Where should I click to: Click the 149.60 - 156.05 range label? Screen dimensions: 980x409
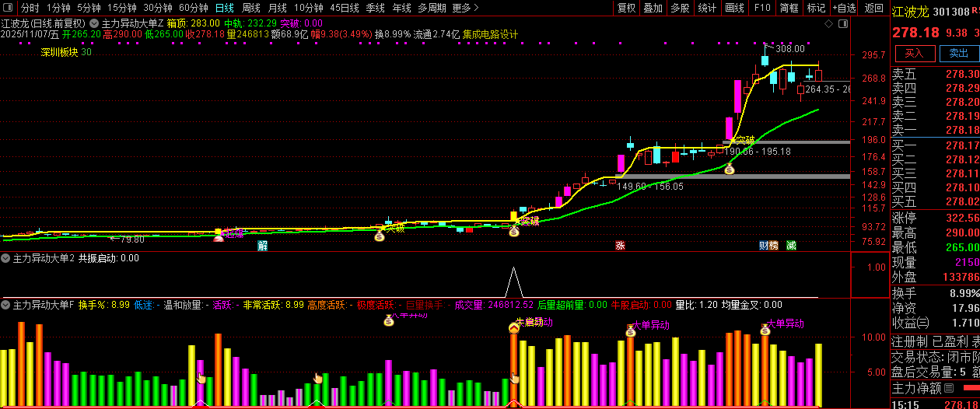650,187
